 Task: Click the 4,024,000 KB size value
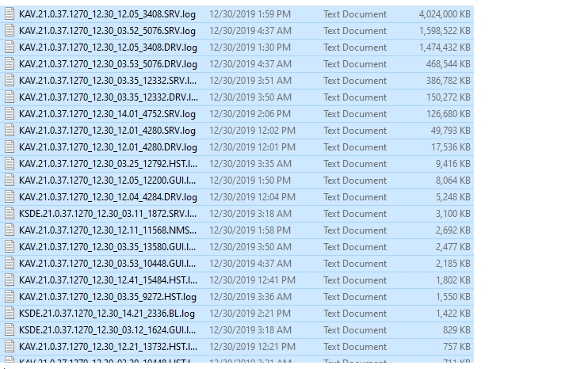click(445, 14)
